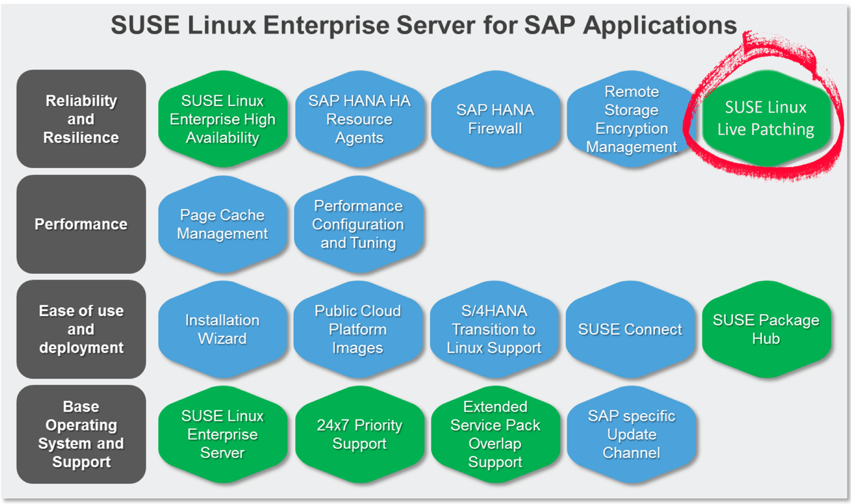Select the SAP HANA Firewall hexagon

pyautogui.click(x=495, y=119)
